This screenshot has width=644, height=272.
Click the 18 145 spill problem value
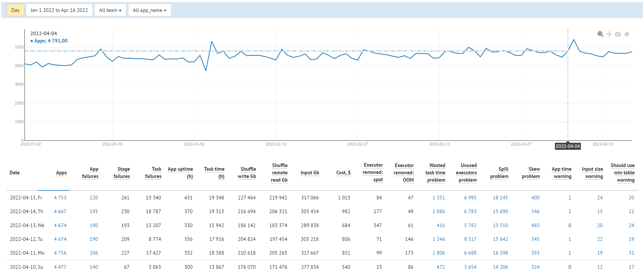click(x=500, y=198)
